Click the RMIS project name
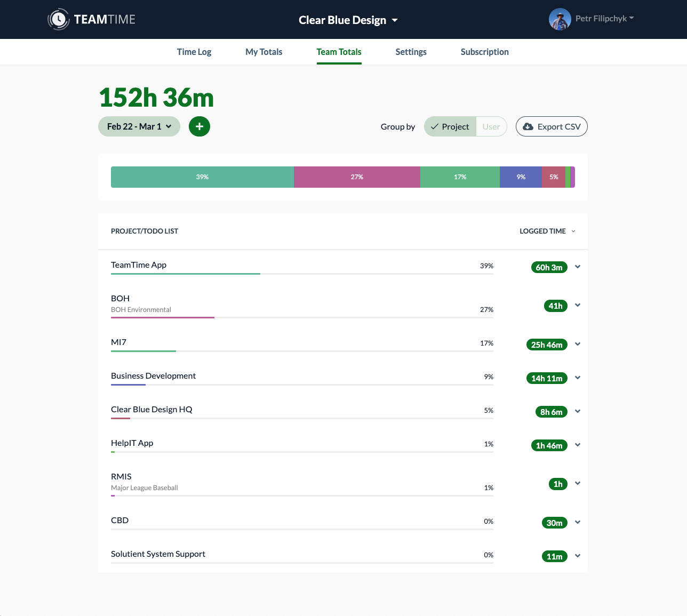687x616 pixels. (121, 477)
